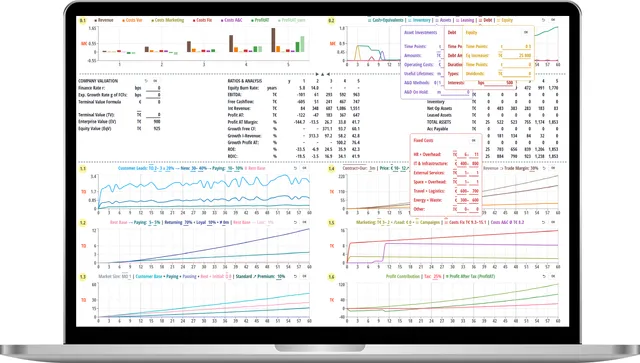The width and height of the screenshot is (640, 363).
Task: Click infinity icon on chart 1.3
Action: coord(304,276)
